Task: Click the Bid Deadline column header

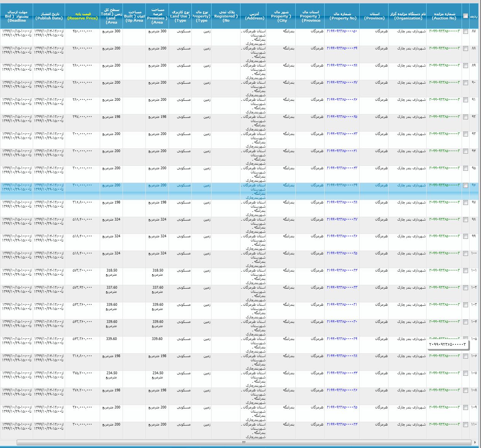Action: [16, 16]
